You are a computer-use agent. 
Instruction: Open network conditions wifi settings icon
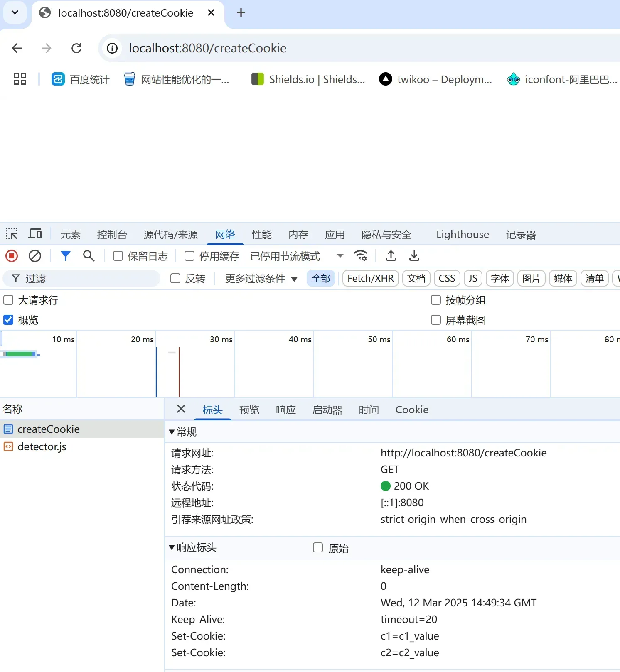click(360, 256)
